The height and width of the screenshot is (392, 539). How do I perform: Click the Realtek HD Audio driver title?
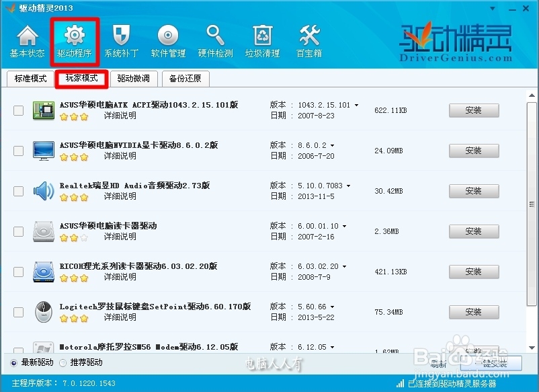134,186
